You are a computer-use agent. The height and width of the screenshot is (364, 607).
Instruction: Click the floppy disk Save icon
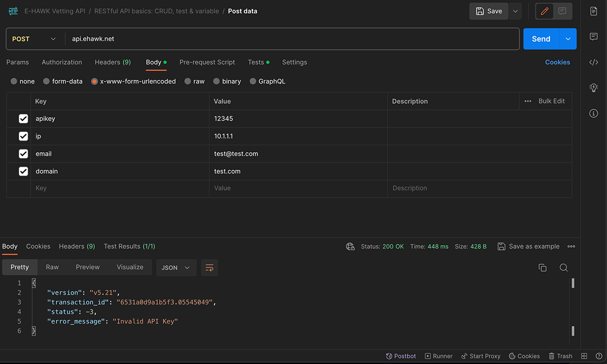480,11
